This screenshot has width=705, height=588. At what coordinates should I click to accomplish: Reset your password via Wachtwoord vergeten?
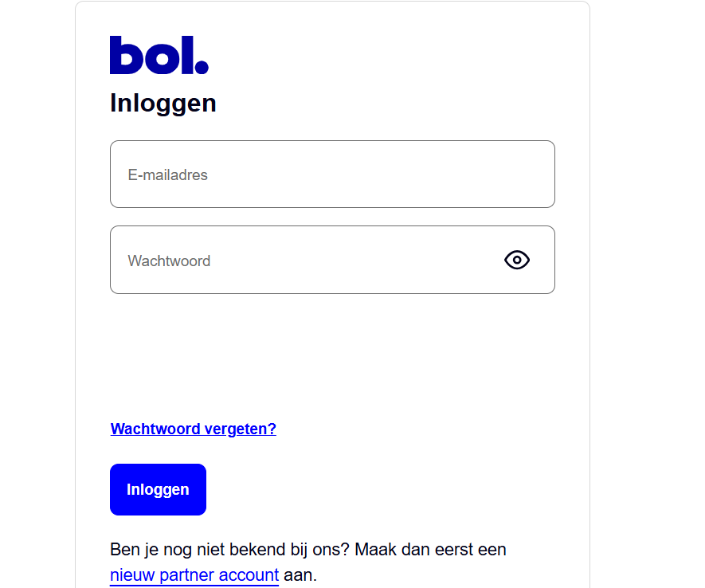click(x=194, y=429)
